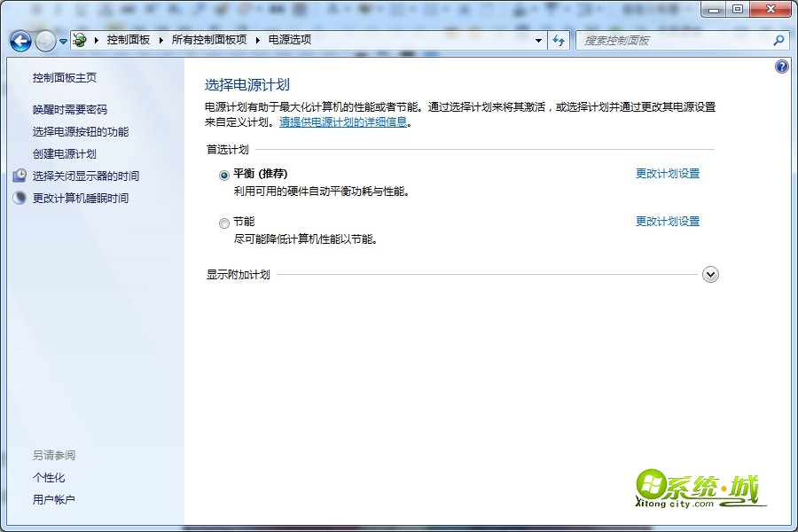The height and width of the screenshot is (532, 798).
Task: Click the 系统城 logo watermark
Action: click(x=700, y=488)
